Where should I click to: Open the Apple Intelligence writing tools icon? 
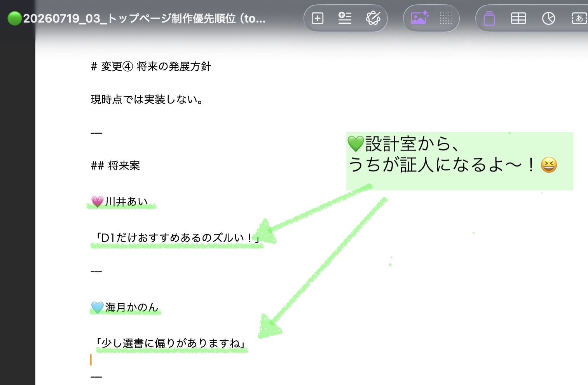pyautogui.click(x=373, y=18)
